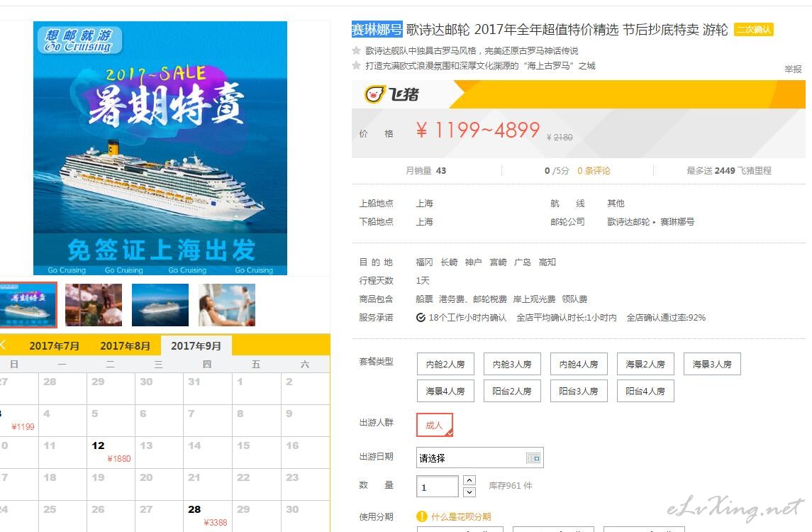812x532 pixels.
Task: Select September 28 priced ¥3388
Action: pyautogui.click(x=208, y=516)
